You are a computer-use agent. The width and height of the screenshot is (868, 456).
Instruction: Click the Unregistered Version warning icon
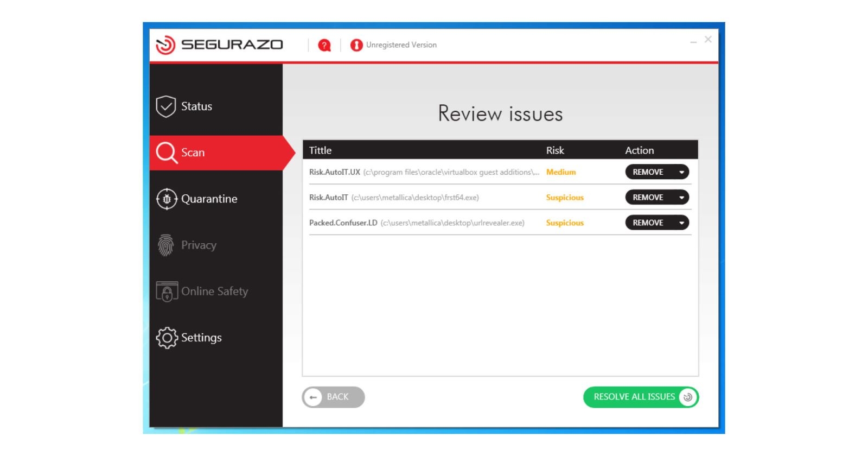coord(356,45)
